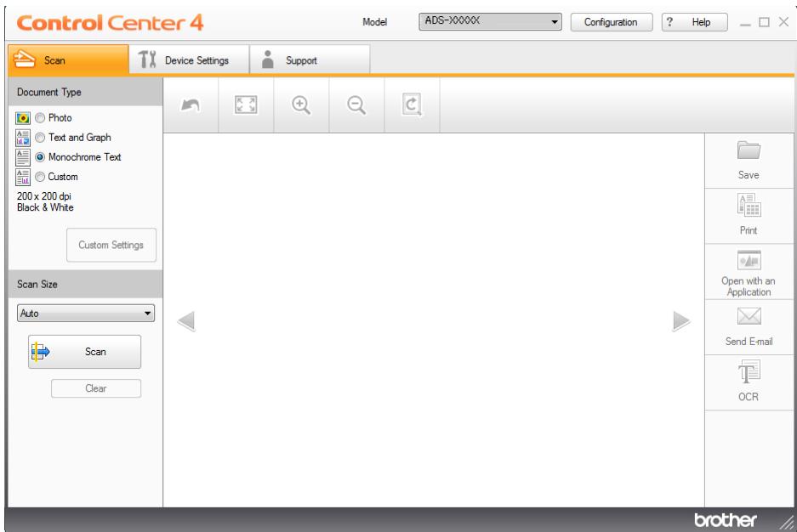Click the Save folder icon
This screenshot has width=797, height=532.
coord(749,150)
